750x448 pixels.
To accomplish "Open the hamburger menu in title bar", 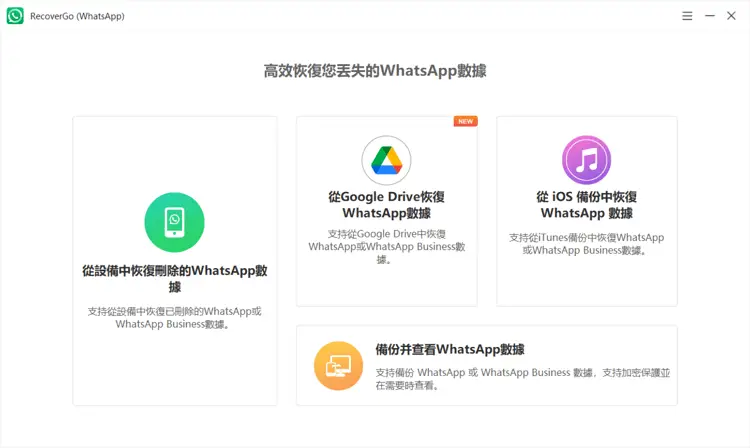I will (687, 16).
